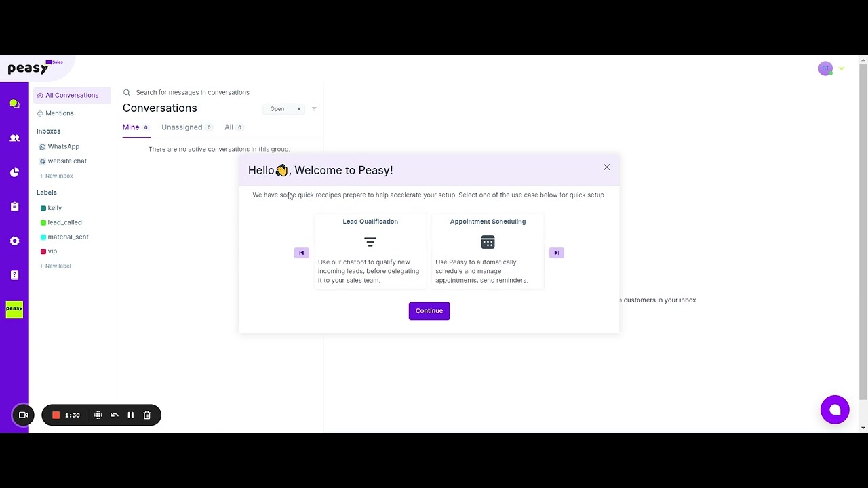Pause the screen recording
Screen dimensions: 868x488
[131, 415]
